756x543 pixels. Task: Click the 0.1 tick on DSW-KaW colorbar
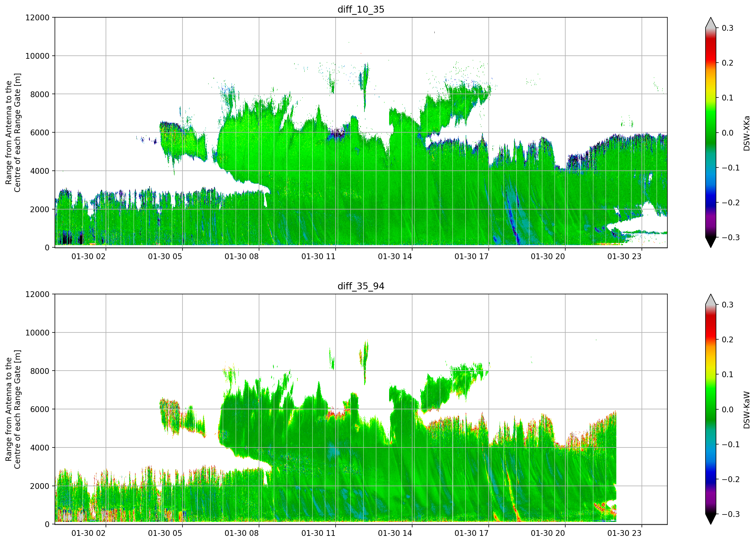point(728,374)
